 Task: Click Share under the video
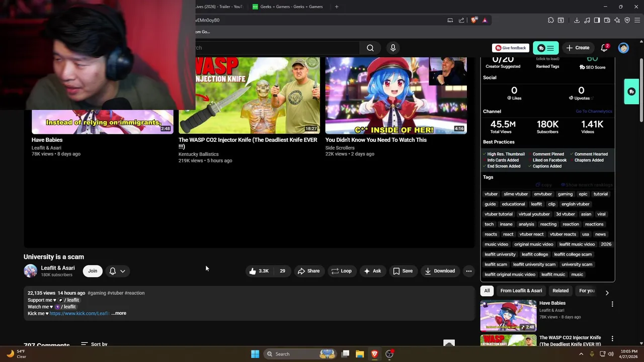tap(308, 271)
